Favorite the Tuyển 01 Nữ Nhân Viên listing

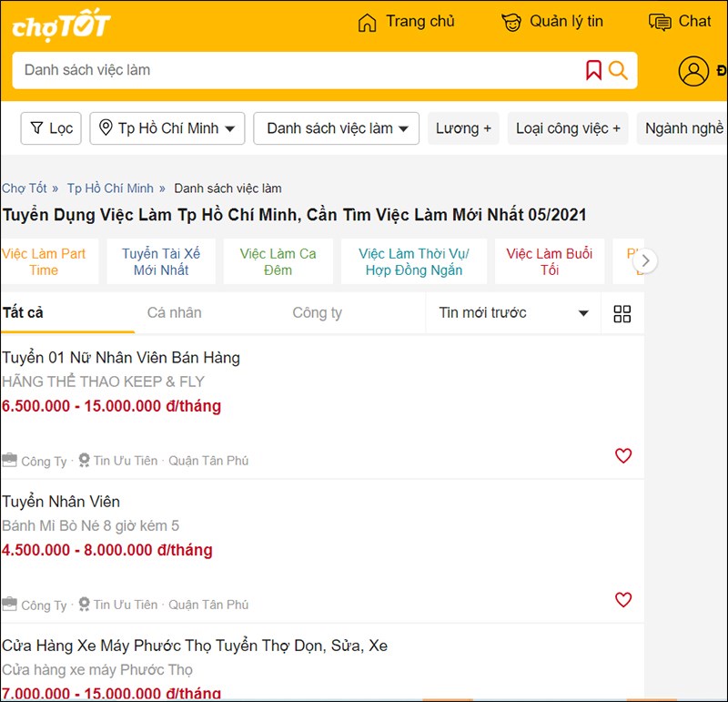click(x=623, y=455)
